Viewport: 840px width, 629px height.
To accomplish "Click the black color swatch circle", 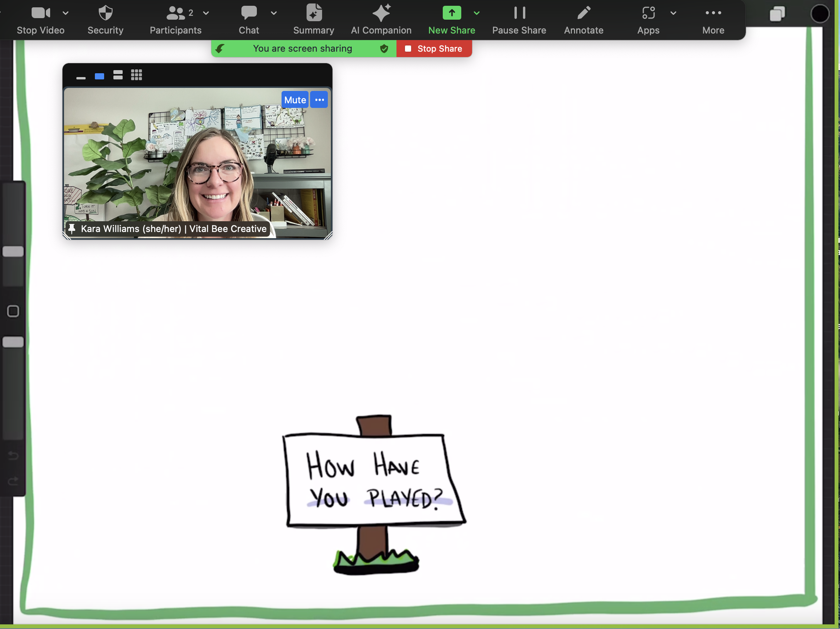I will tap(820, 14).
